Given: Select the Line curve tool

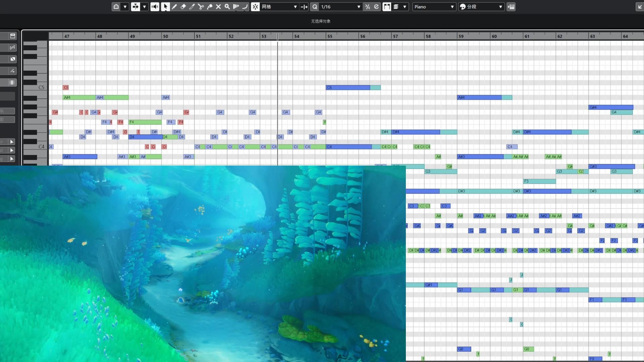Looking at the screenshot, I should click(245, 7).
